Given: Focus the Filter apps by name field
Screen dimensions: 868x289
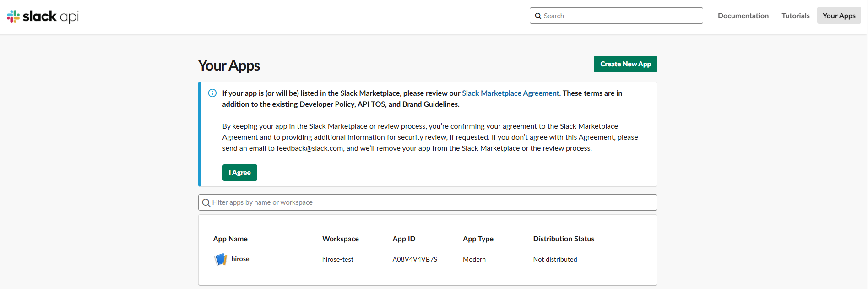Looking at the screenshot, I should click(428, 202).
